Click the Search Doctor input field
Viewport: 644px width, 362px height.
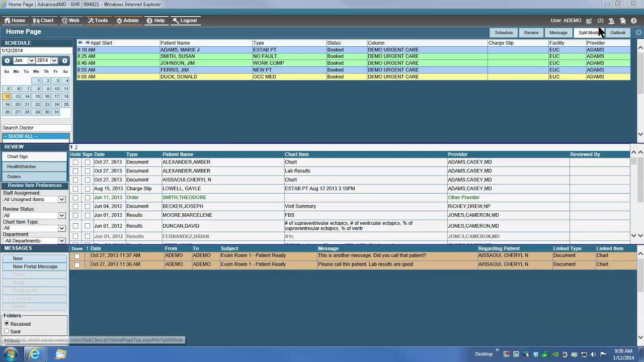35,128
